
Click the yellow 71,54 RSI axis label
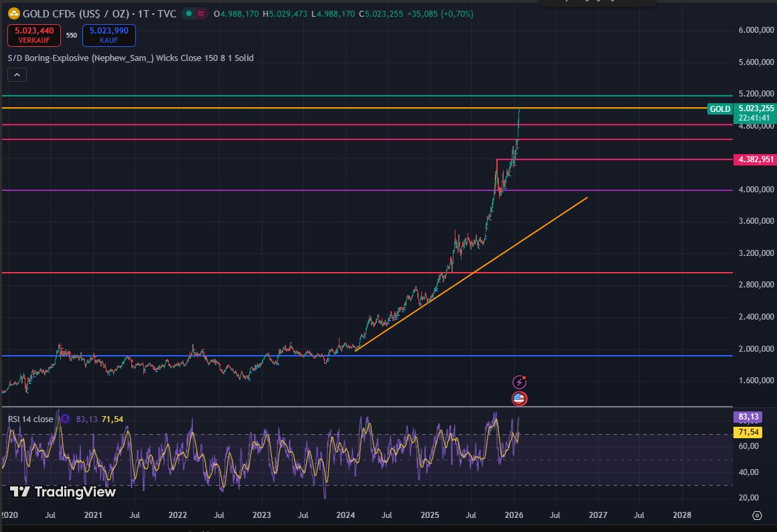(x=748, y=432)
